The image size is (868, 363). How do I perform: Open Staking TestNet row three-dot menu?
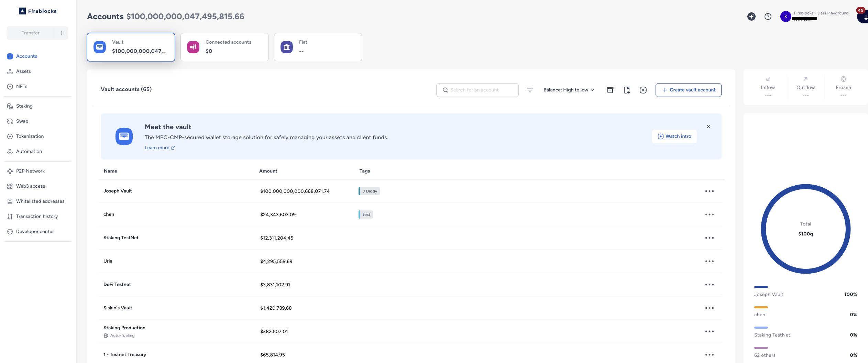[710, 238]
